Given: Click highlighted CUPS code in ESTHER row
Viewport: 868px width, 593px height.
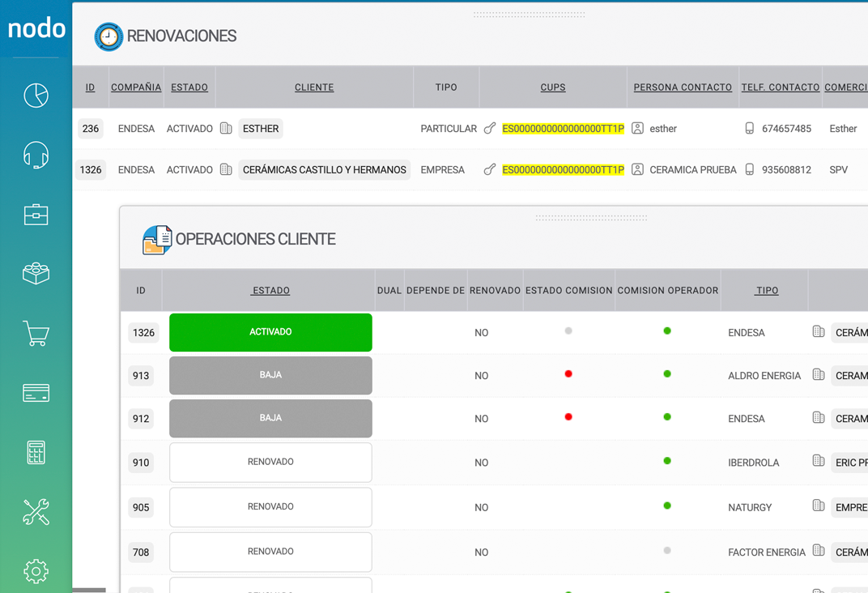Looking at the screenshot, I should tap(563, 129).
